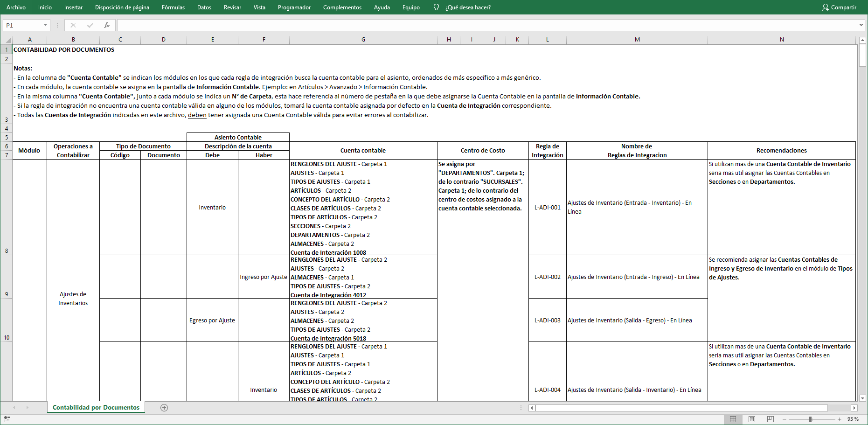Open the Name Box dropdown arrow
This screenshot has height=425, width=868.
coord(45,25)
